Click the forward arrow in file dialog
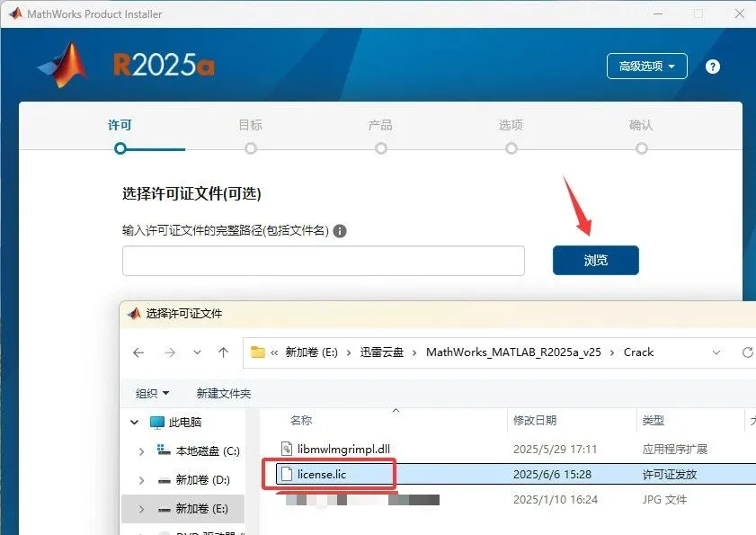756x535 pixels. point(170,352)
